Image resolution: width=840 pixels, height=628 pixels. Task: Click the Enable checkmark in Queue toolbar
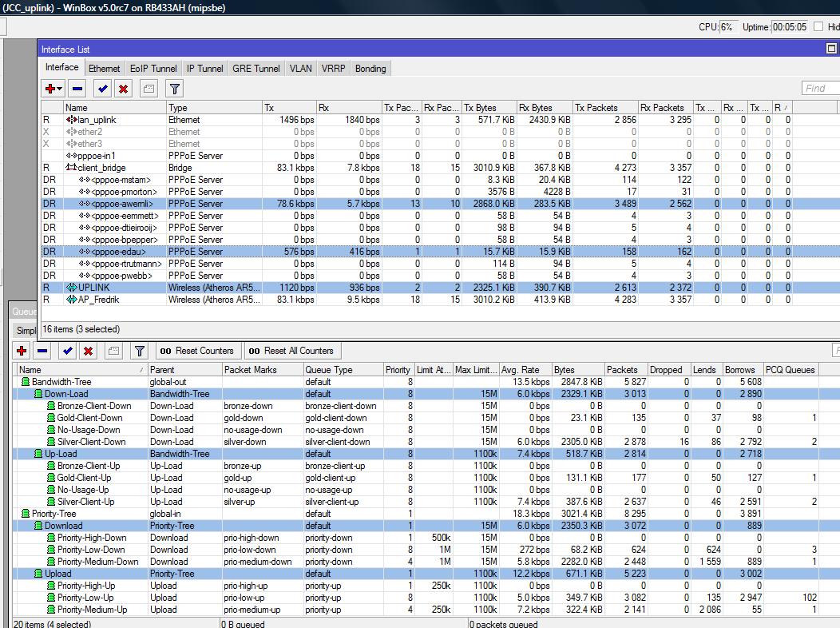(x=68, y=351)
